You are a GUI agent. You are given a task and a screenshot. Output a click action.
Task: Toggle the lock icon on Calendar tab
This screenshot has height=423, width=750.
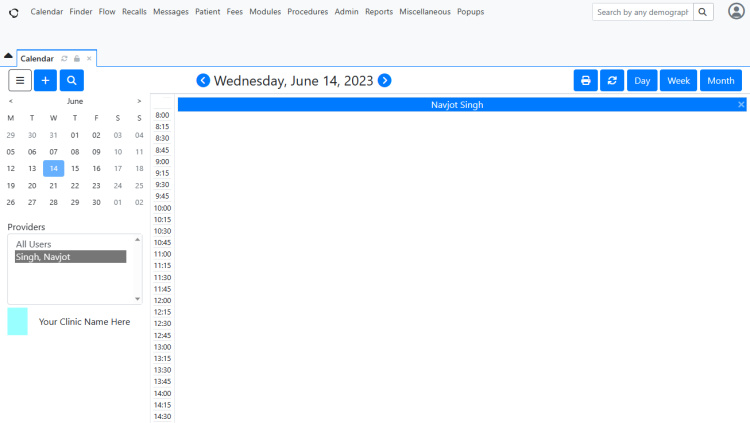77,59
